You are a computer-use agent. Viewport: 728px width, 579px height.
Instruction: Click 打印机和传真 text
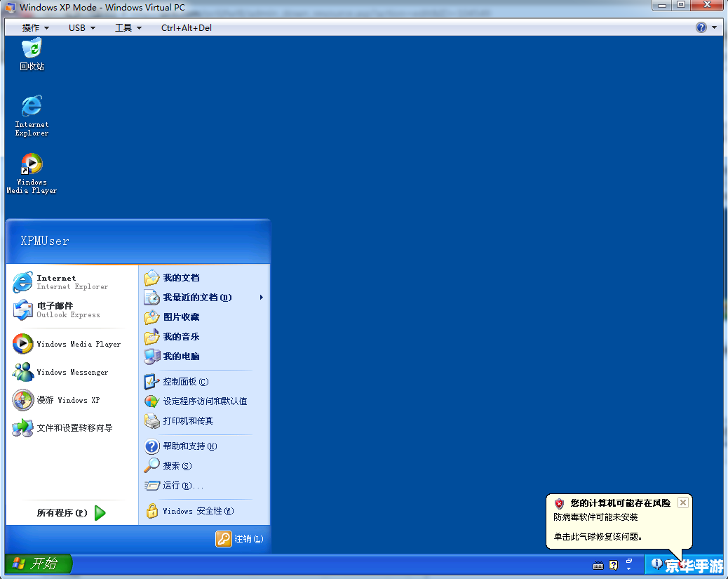(x=188, y=420)
